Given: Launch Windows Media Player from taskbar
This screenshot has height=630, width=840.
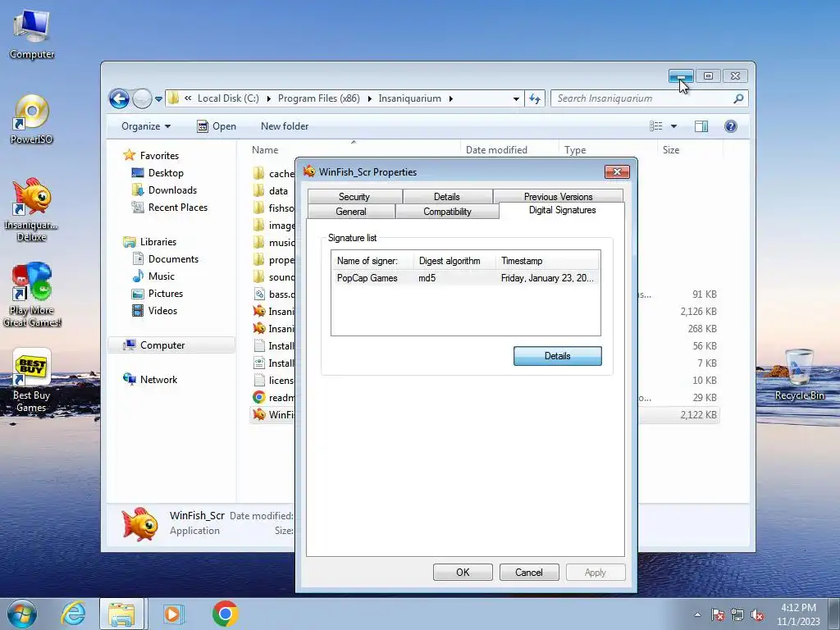Looking at the screenshot, I should point(172,614).
